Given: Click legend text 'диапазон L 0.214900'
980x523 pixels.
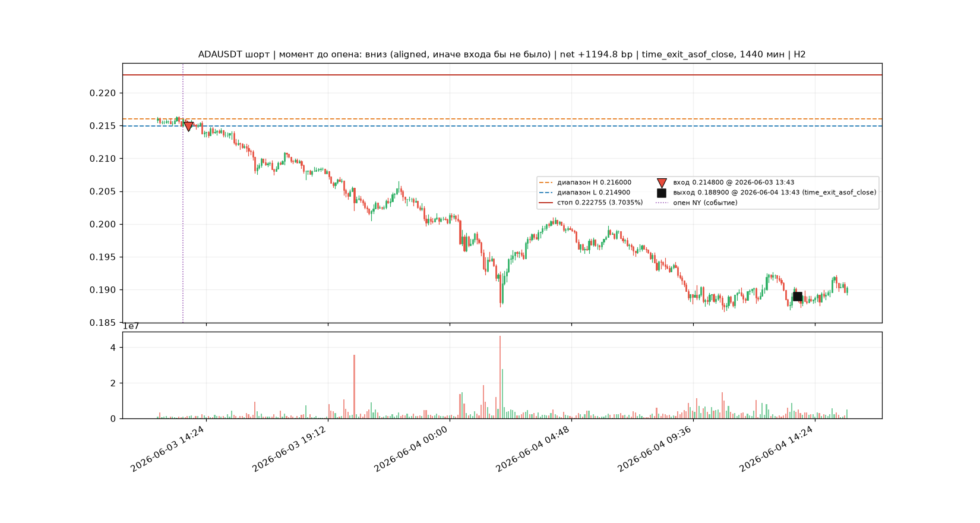Looking at the screenshot, I should point(593,193).
